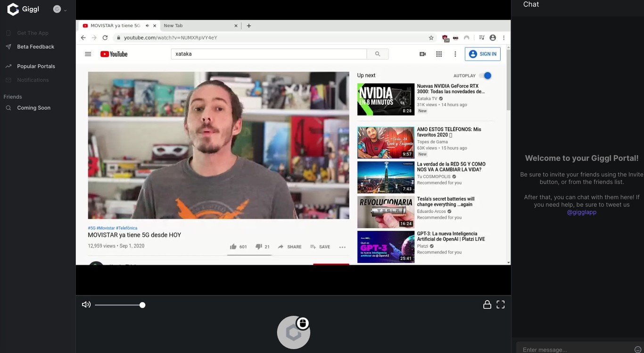Click the Giggl volume speaker icon

86,305
